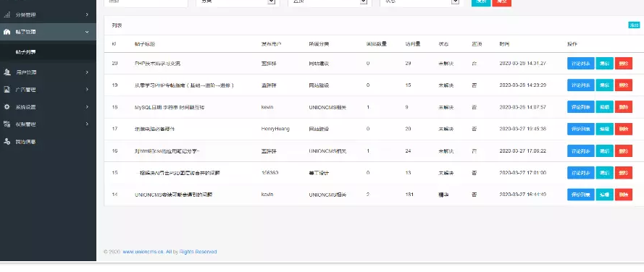Viewport: 644px width, 272px height.
Task: Select the 帖子列表 submenu item
Action: [x=25, y=52]
